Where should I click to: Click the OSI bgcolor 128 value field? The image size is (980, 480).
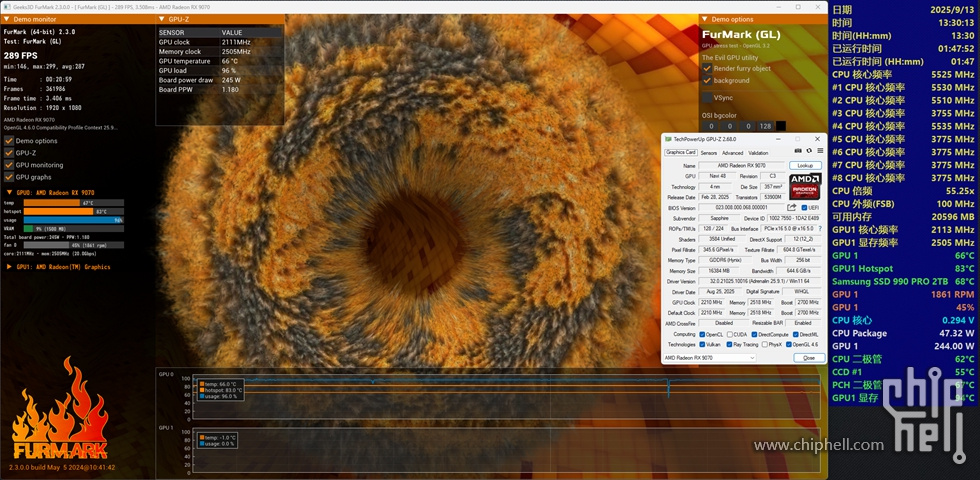pos(765,126)
